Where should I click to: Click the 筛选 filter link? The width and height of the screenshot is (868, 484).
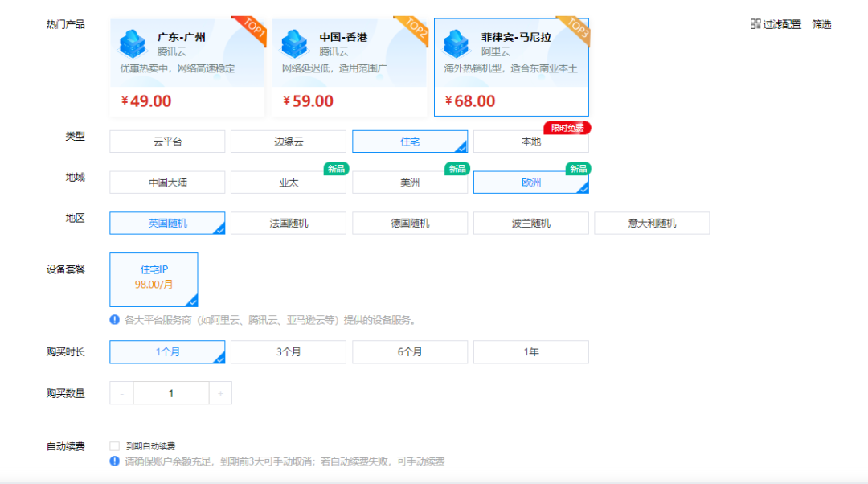click(x=821, y=24)
